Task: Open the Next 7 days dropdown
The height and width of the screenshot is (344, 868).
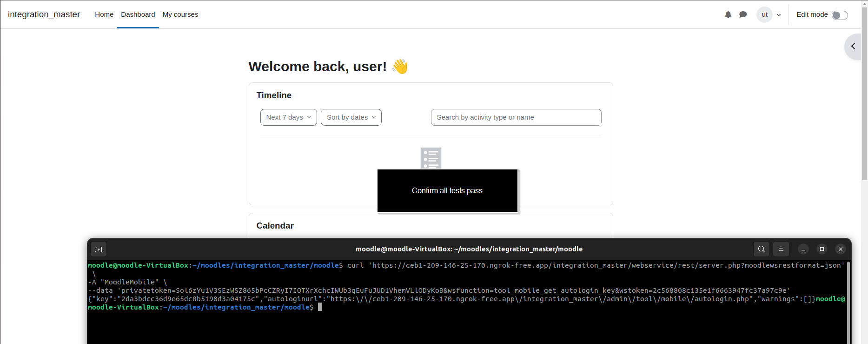Action: 289,117
